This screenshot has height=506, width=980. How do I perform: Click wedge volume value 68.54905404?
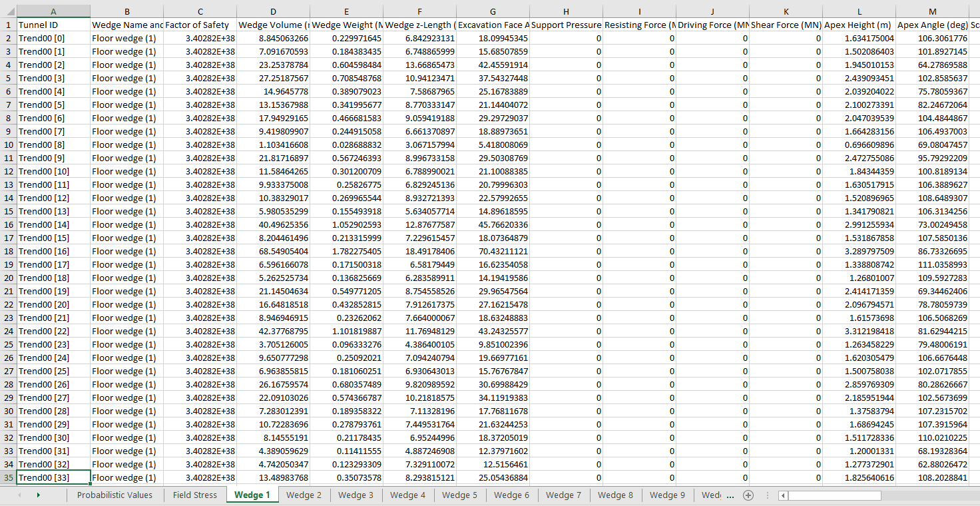tap(273, 251)
